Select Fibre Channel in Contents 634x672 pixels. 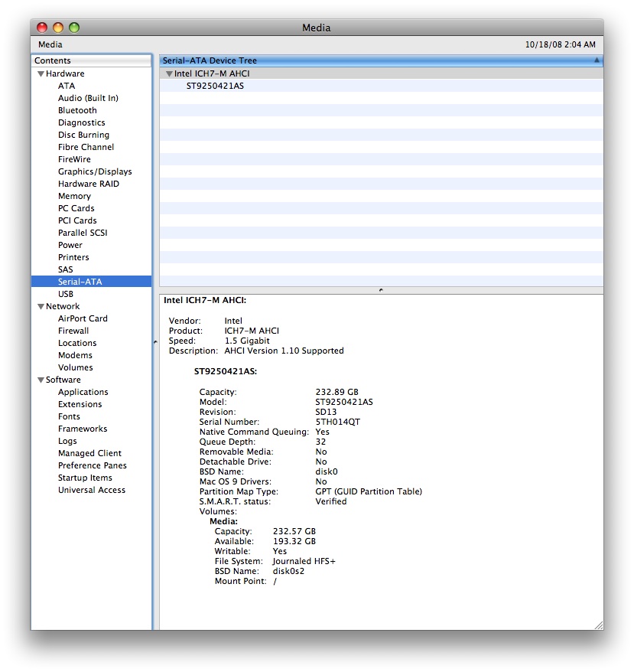(86, 147)
